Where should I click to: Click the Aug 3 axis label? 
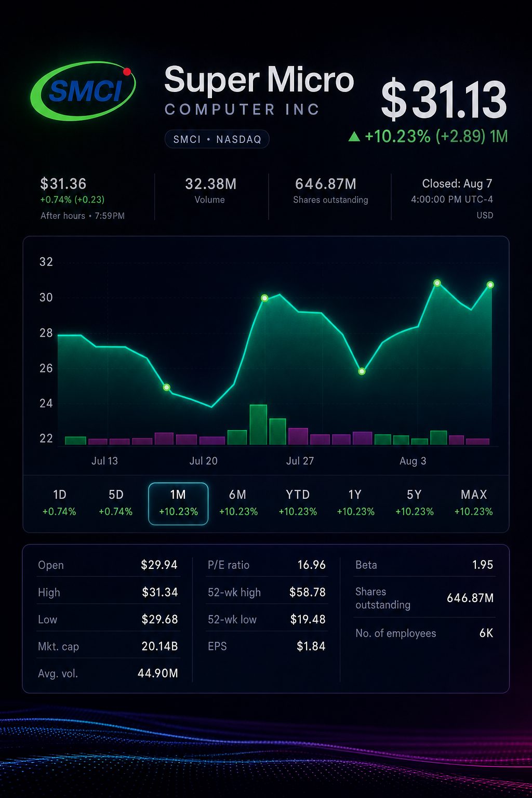(413, 461)
